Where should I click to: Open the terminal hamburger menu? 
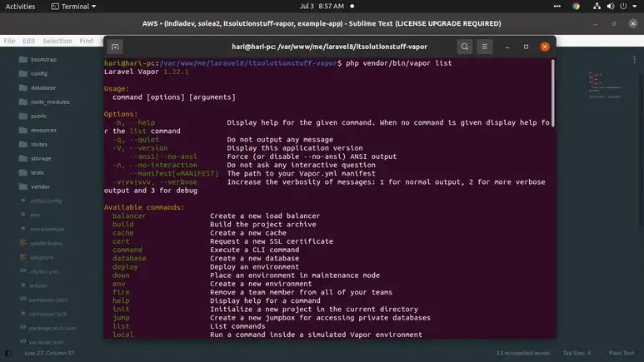click(484, 47)
